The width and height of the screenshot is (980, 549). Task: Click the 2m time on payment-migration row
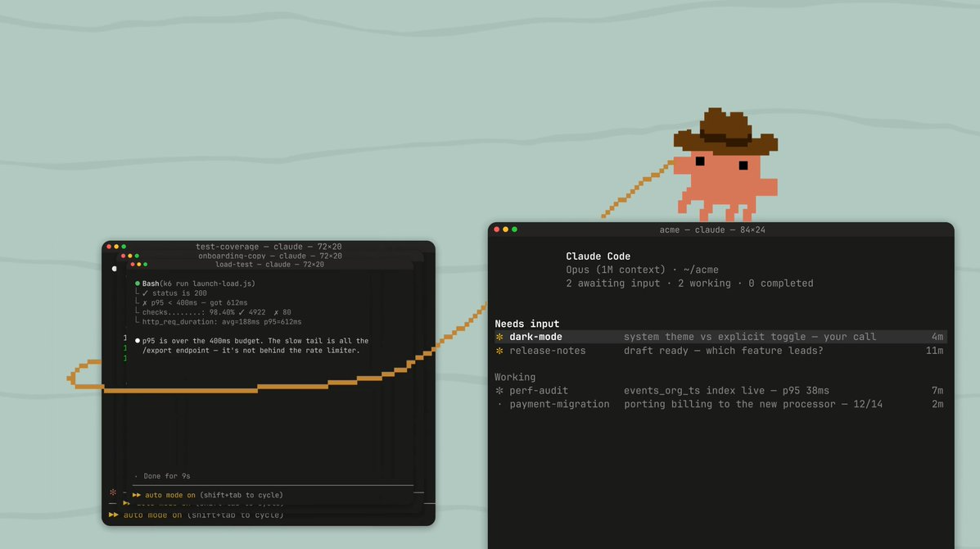[937, 405]
